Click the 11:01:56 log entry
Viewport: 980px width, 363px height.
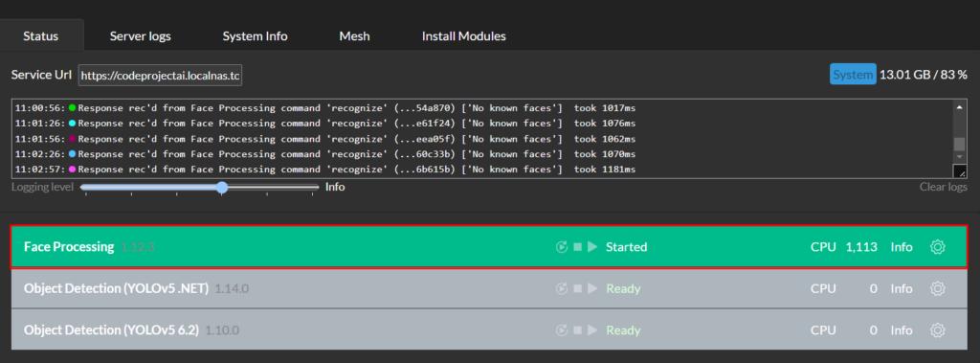(325, 138)
